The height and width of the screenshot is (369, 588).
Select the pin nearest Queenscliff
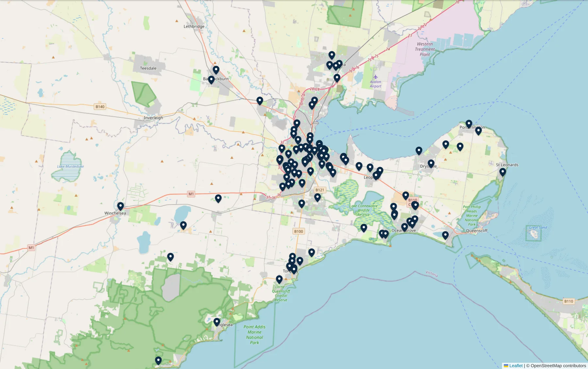[445, 235]
